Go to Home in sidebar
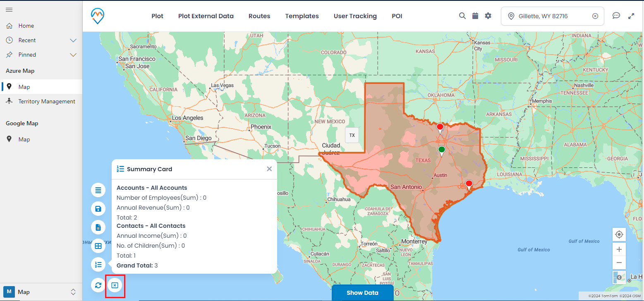 coord(41,26)
